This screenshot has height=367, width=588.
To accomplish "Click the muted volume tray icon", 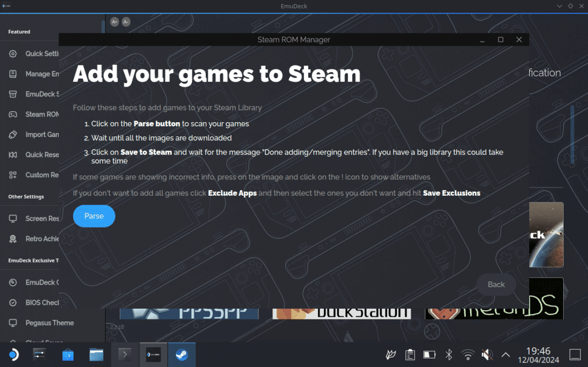I will coord(487,354).
